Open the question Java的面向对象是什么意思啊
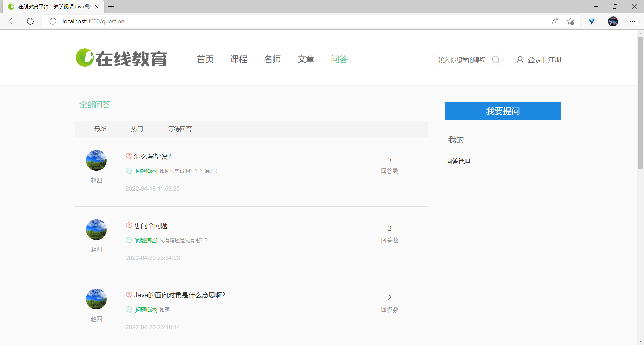The width and height of the screenshot is (644, 345). coord(179,295)
